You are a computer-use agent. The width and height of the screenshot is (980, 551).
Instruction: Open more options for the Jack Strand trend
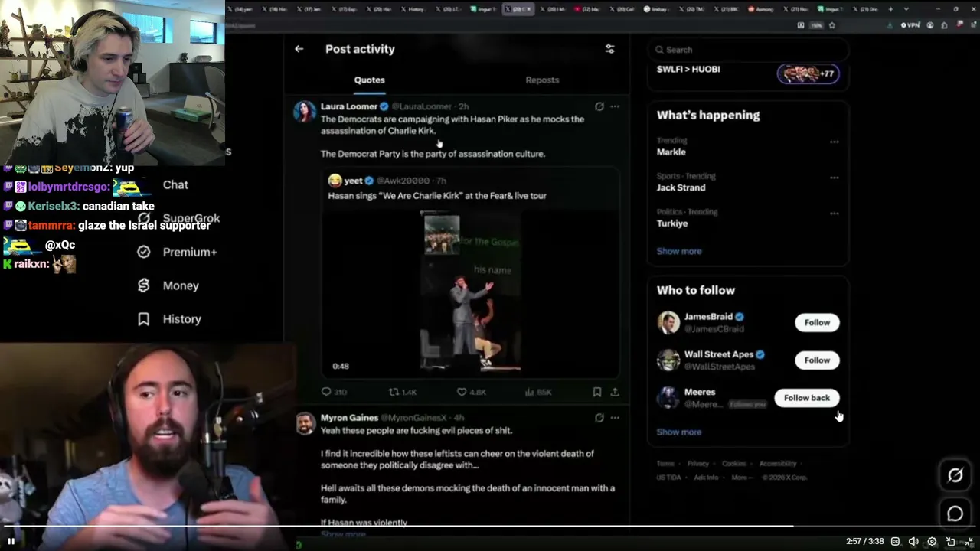click(834, 178)
